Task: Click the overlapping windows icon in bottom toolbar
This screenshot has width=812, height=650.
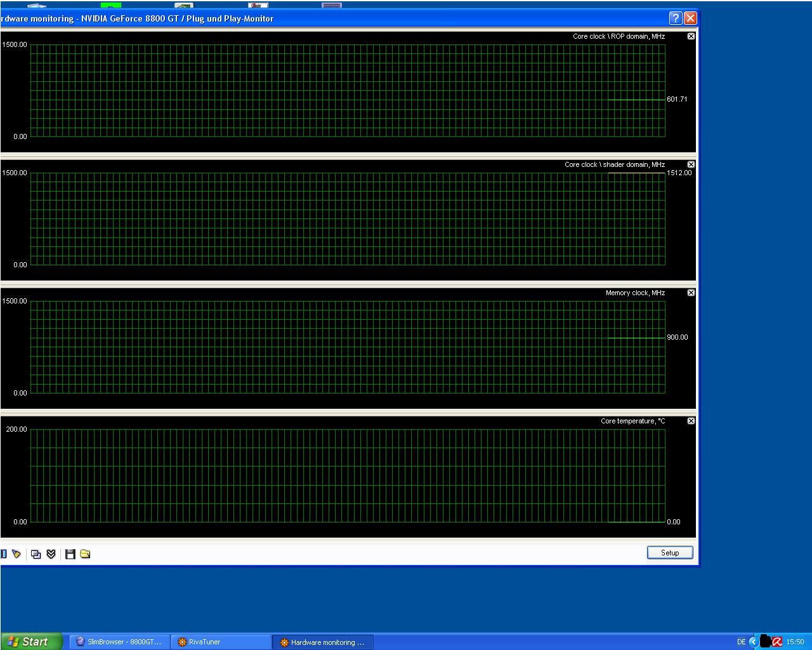Action: pos(36,554)
